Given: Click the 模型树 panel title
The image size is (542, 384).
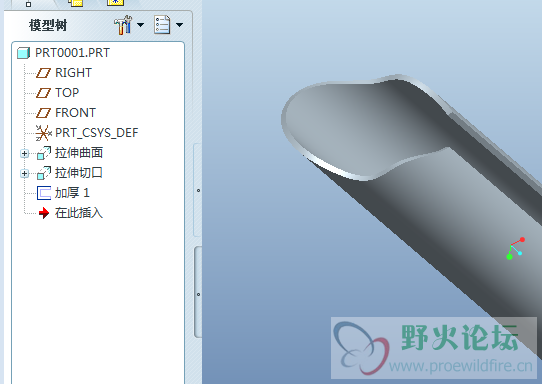Looking at the screenshot, I should (x=48, y=26).
